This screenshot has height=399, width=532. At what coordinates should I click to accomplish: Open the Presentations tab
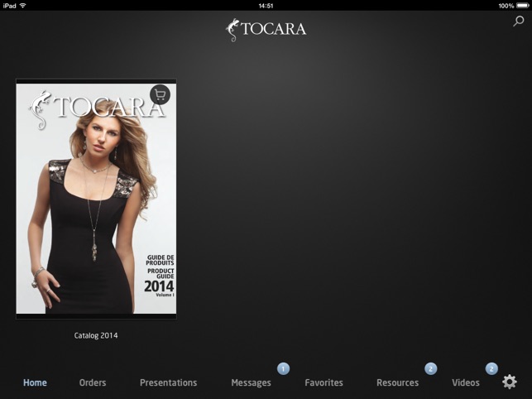pos(168,382)
